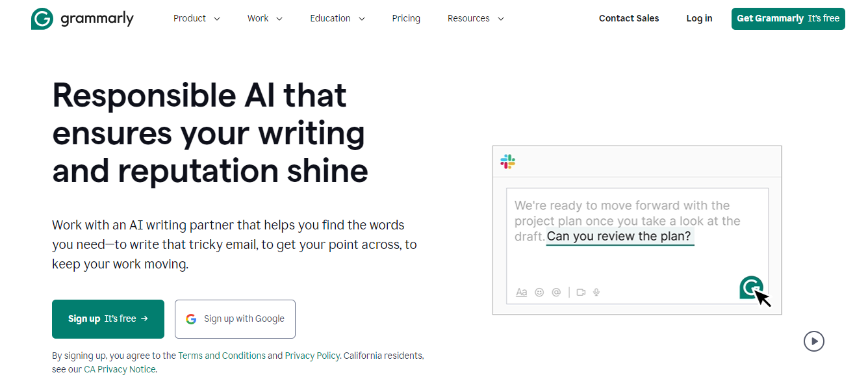
Task: Open Contact Sales from the top navigation
Action: click(x=628, y=18)
